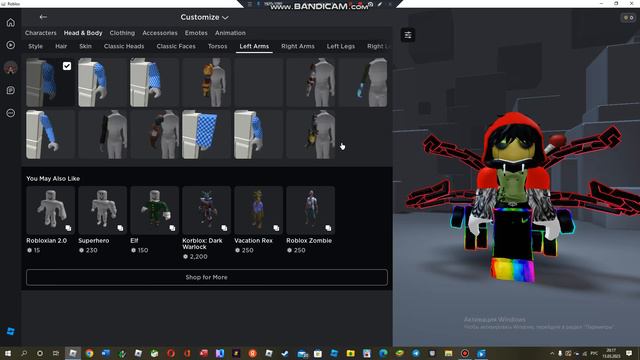
Task: Select the Classic Faces subcategory
Action: (x=176, y=46)
